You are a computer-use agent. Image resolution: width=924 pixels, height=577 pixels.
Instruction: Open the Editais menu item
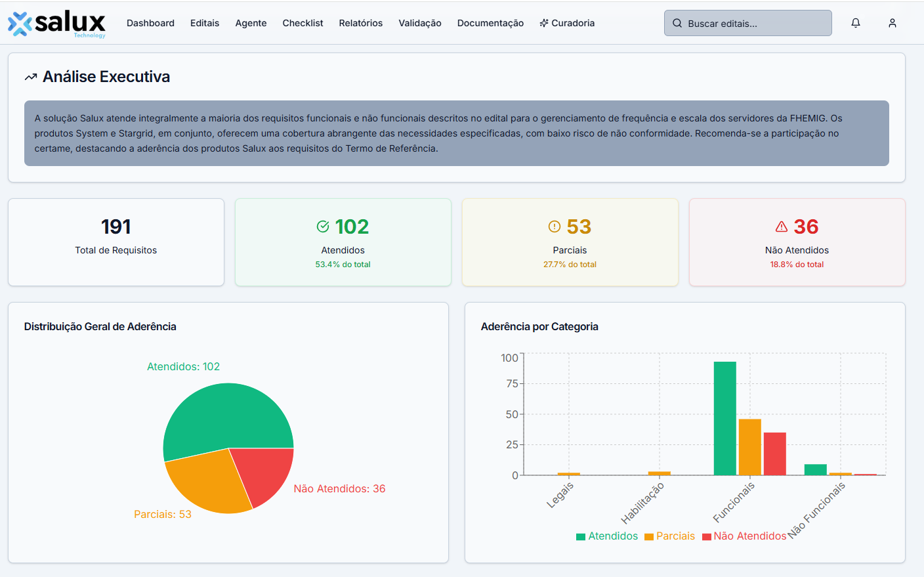(x=205, y=23)
